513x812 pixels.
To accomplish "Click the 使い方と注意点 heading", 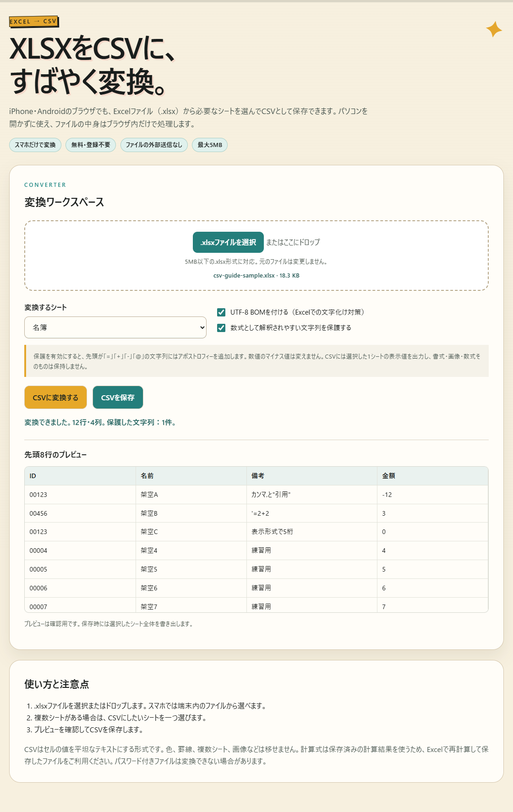I will (x=57, y=684).
